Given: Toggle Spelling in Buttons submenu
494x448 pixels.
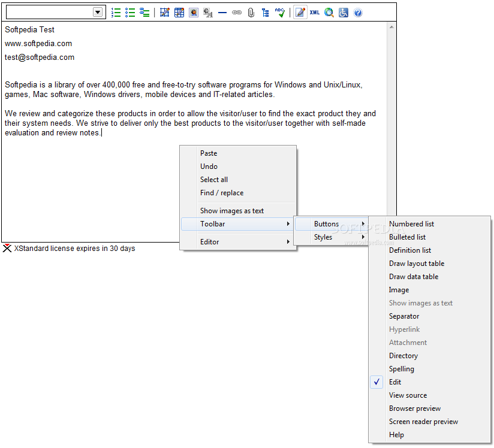Looking at the screenshot, I should pyautogui.click(x=429, y=369).
